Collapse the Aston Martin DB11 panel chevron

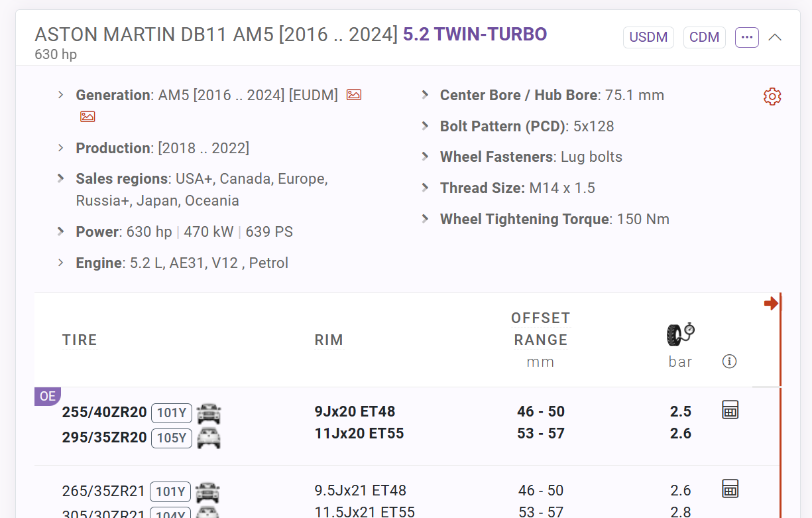coord(775,37)
